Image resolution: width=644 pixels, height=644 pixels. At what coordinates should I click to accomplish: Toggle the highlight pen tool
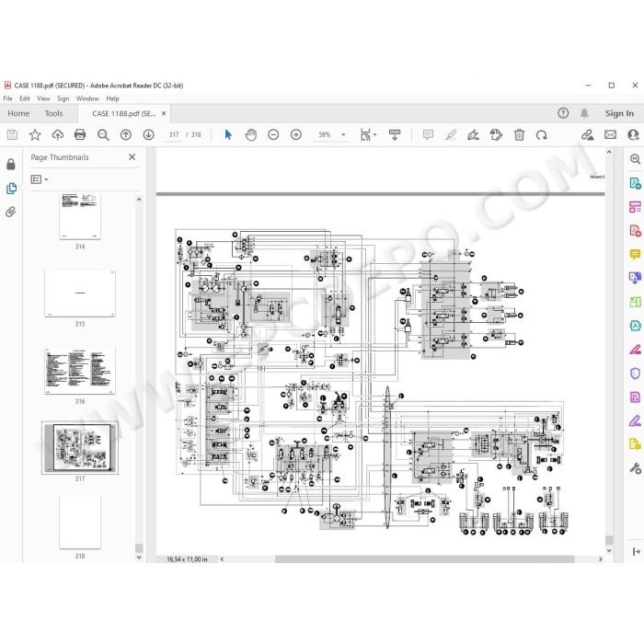pos(451,134)
